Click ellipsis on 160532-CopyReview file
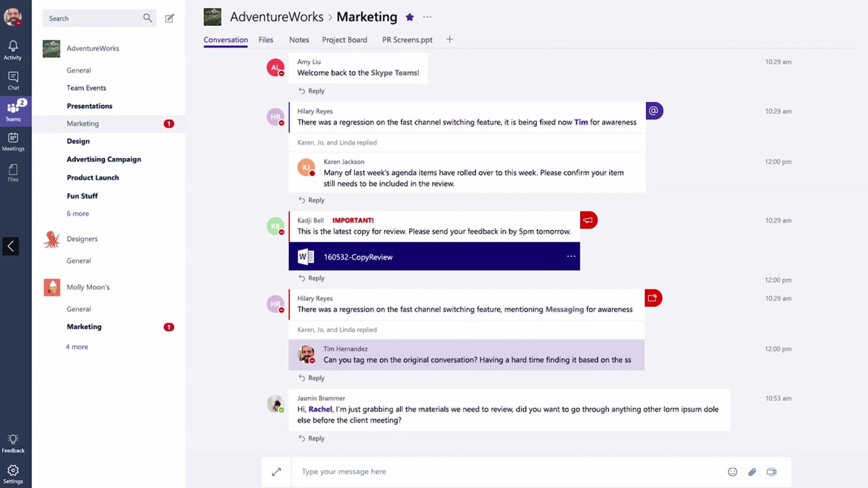Image resolution: width=868 pixels, height=488 pixels. (x=570, y=256)
